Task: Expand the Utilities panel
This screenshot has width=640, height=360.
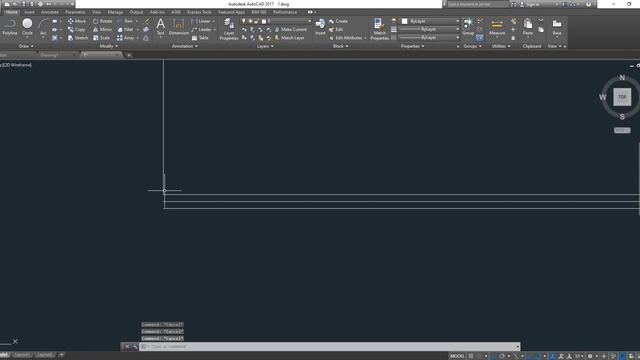Action: 501,46
